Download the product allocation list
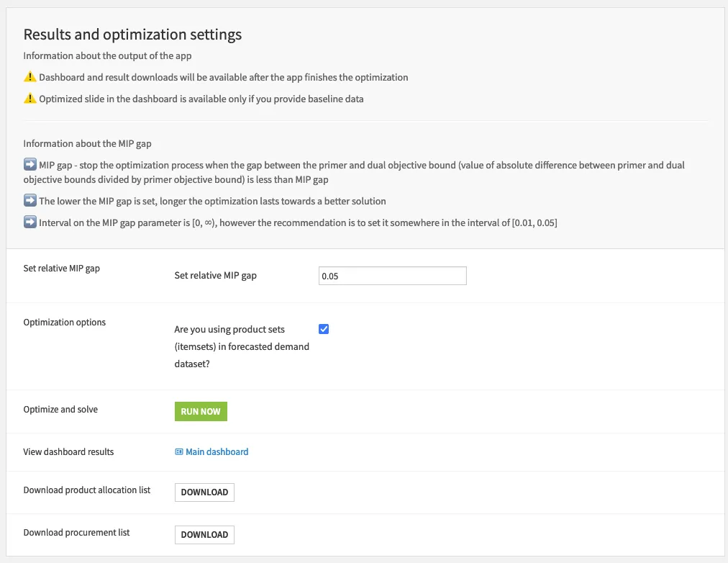The width and height of the screenshot is (728, 563). 204,492
